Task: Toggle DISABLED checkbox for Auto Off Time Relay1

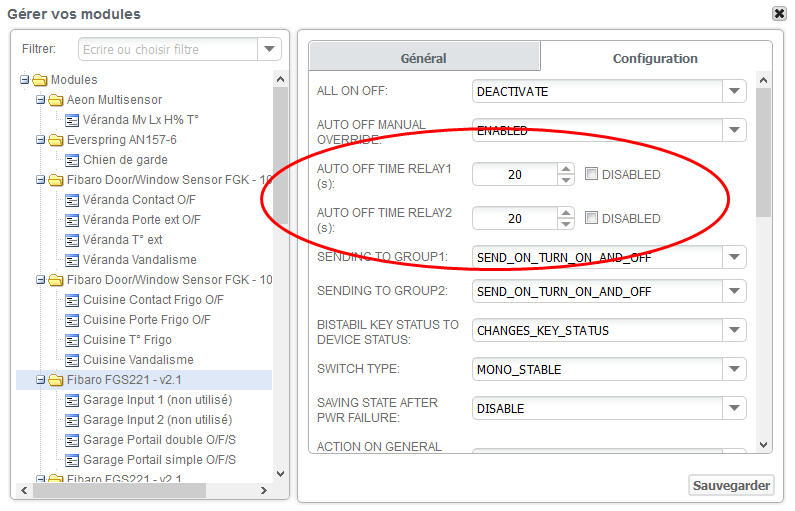Action: pos(591,174)
